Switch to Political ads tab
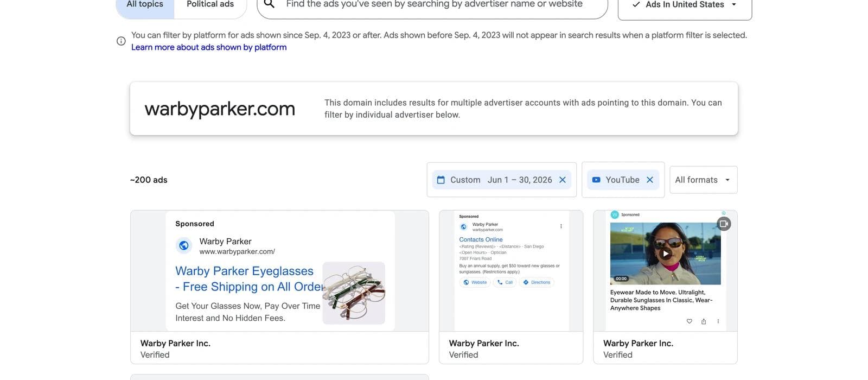The image size is (868, 380). (210, 5)
